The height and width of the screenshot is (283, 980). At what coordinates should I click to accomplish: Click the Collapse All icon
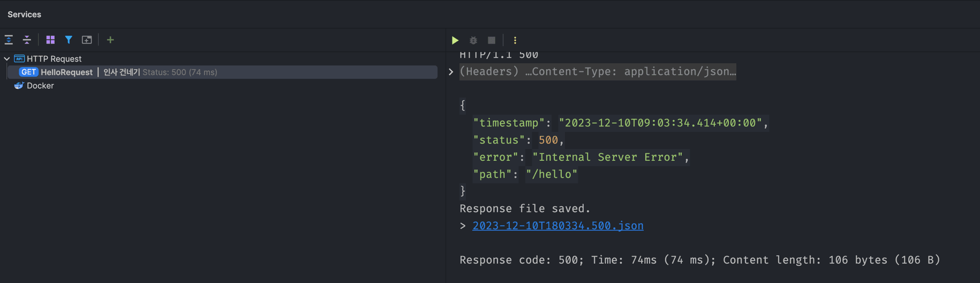pos(27,40)
